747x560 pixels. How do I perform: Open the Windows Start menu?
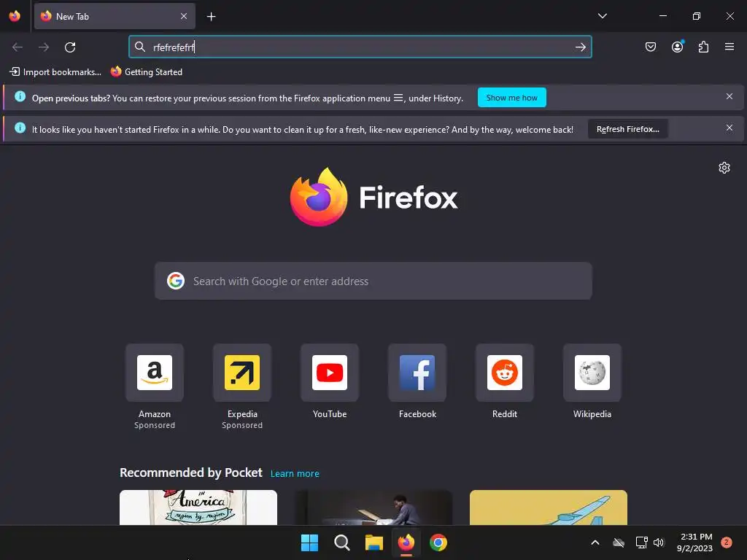tap(309, 542)
